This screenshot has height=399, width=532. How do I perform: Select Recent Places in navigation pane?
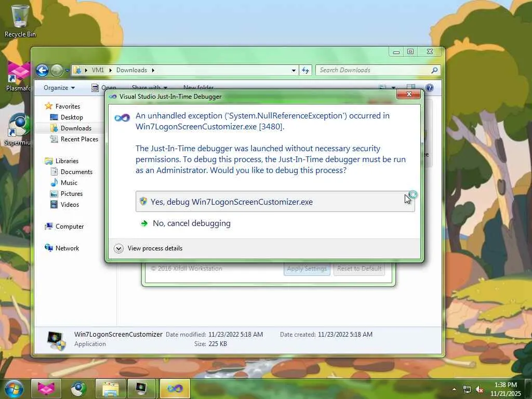click(x=79, y=139)
